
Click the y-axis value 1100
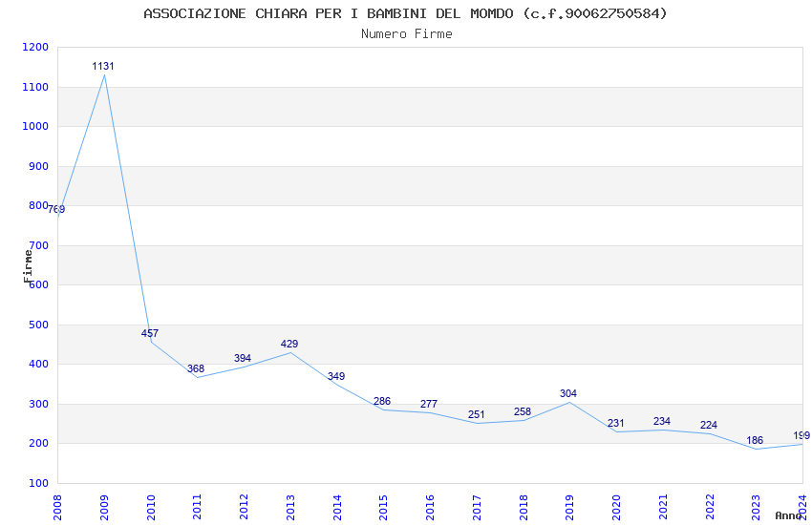coord(35,88)
